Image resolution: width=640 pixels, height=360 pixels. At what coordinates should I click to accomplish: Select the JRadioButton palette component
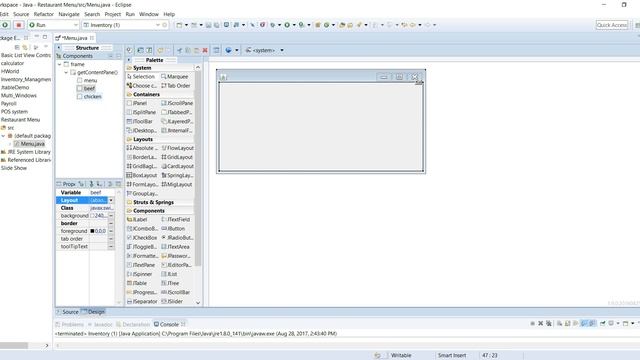tap(177, 238)
